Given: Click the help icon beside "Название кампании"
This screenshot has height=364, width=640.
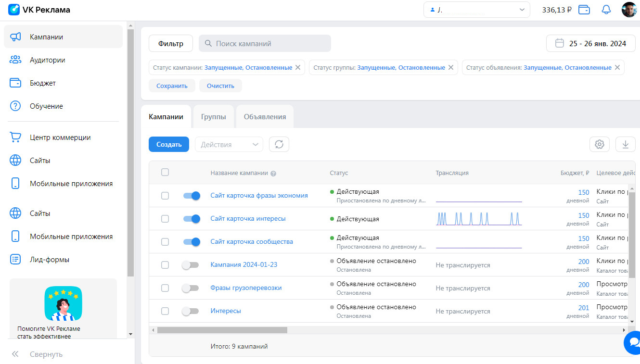Looking at the screenshot, I should (273, 174).
